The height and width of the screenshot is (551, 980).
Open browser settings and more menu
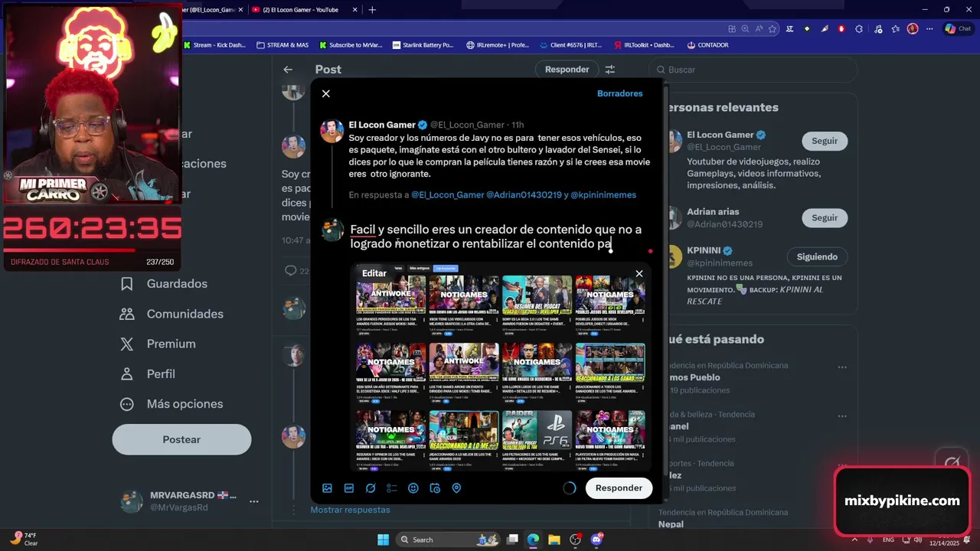pos(928,28)
